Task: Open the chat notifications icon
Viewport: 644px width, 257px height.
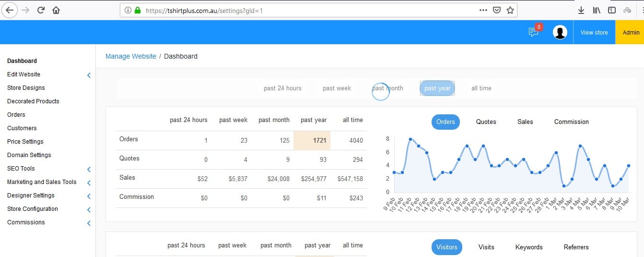Action: pyautogui.click(x=533, y=32)
